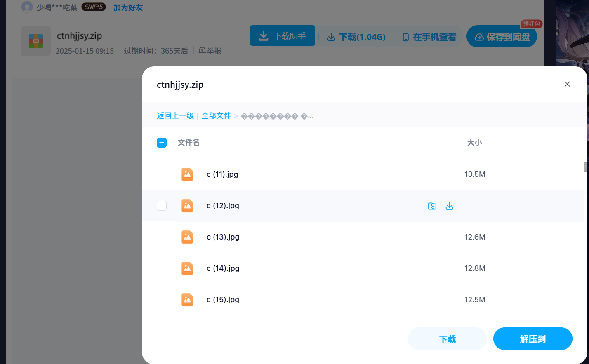Image resolution: width=589 pixels, height=364 pixels.
Task: Click the 举报 report icon
Action: pos(202,50)
